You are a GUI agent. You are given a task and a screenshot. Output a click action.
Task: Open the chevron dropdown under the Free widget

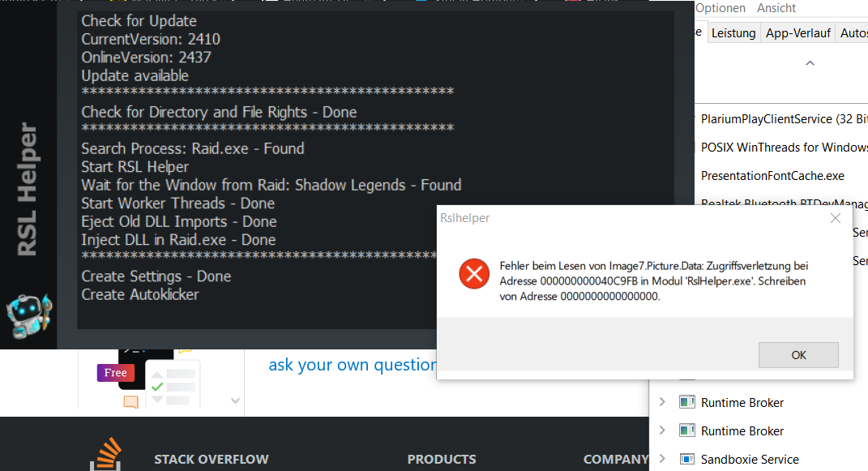pos(234,400)
